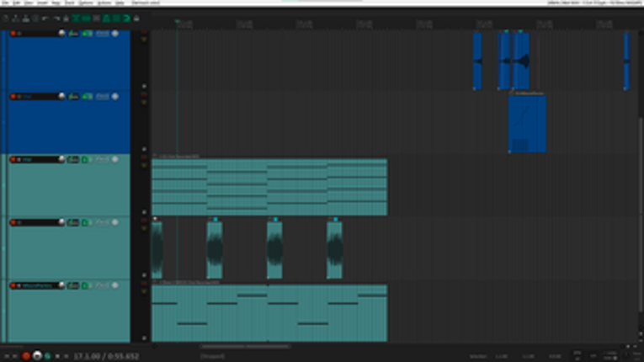Toggle item grouping in the toolbar
Screen dimensions: 644x362
pyautogui.click(x=86, y=19)
